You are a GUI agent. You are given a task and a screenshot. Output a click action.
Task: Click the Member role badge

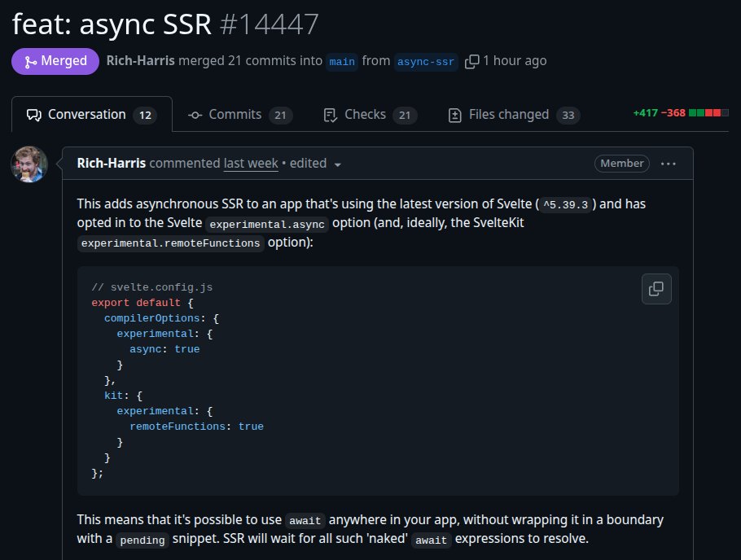point(621,164)
